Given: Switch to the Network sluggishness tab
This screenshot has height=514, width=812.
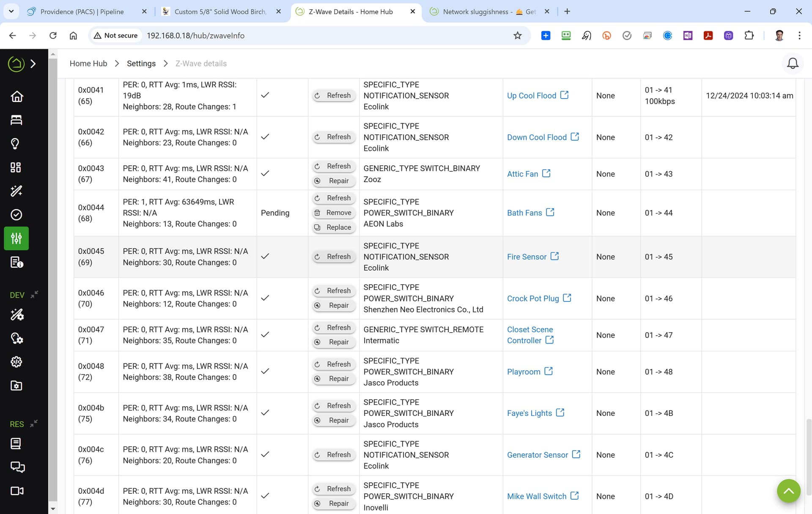Looking at the screenshot, I should click(489, 11).
